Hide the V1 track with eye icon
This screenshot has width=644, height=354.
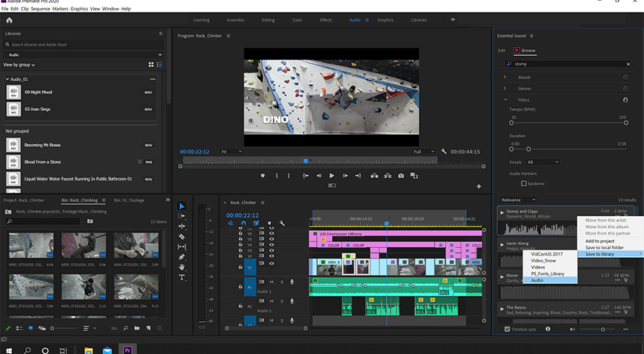tap(271, 265)
